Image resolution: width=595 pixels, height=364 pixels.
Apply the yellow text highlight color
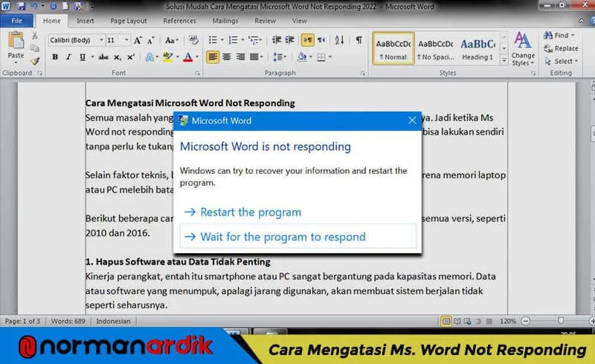(167, 57)
